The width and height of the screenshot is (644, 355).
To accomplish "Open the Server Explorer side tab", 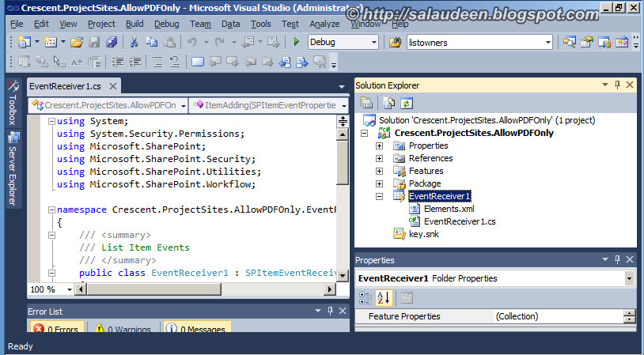I will click(x=13, y=169).
